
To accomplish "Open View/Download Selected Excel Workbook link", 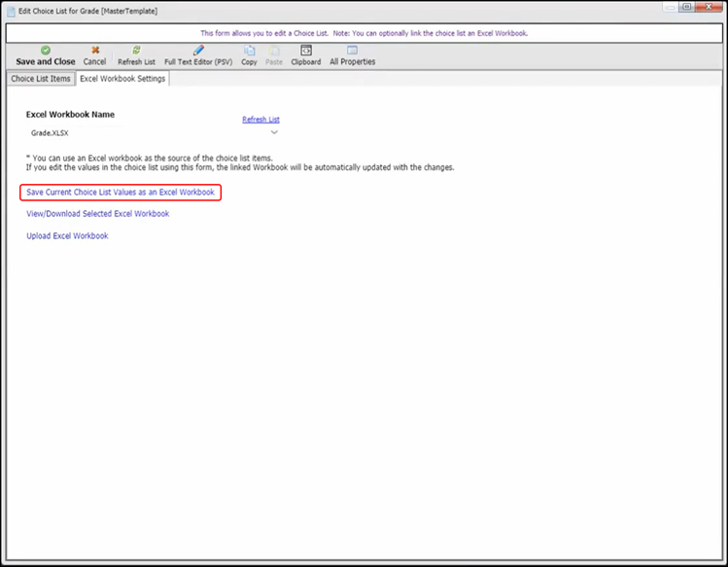I will tap(97, 214).
